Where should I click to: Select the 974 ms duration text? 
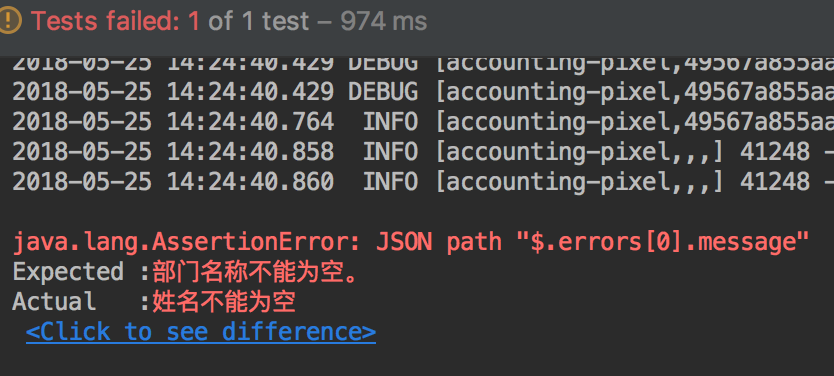pos(383,21)
